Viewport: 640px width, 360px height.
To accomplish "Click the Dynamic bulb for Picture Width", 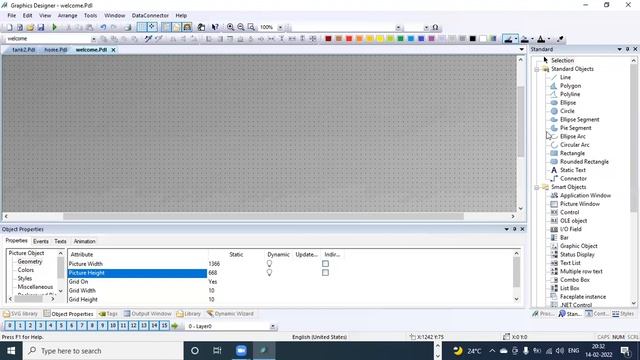I will (269, 264).
